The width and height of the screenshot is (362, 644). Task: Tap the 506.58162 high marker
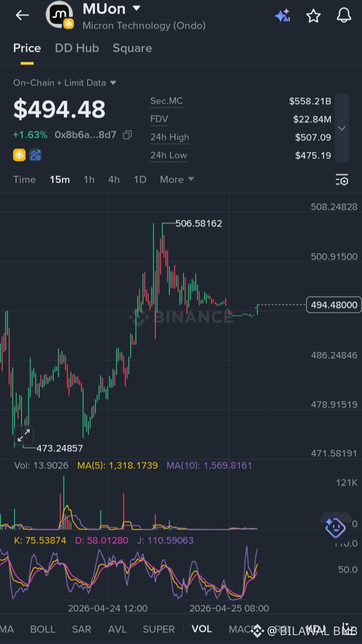coord(199,223)
